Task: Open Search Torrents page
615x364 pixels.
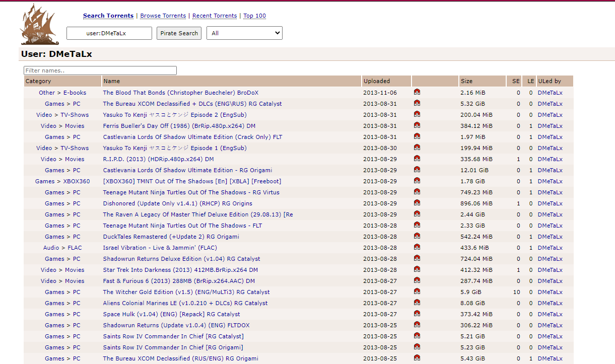Action: pyautogui.click(x=108, y=16)
